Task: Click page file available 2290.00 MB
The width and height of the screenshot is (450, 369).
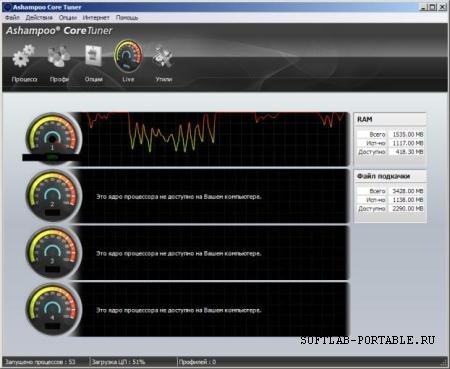Action: pos(407,208)
